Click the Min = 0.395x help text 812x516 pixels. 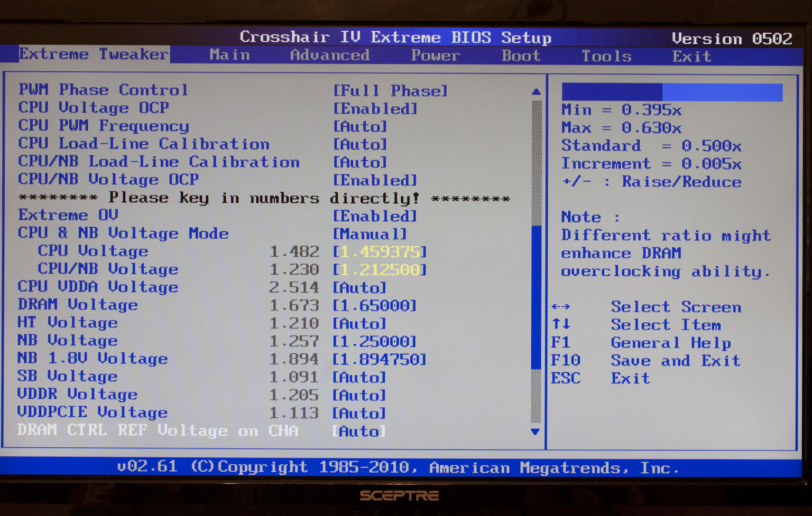(622, 110)
